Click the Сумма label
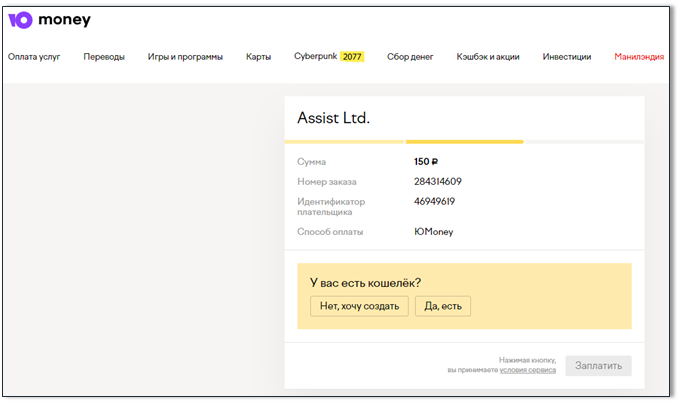Viewport: 680px width, 403px height. tap(311, 162)
